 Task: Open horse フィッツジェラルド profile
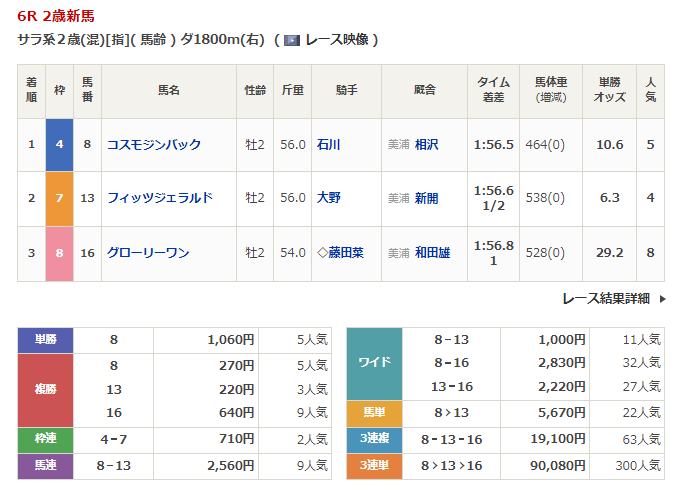pyautogui.click(x=160, y=198)
